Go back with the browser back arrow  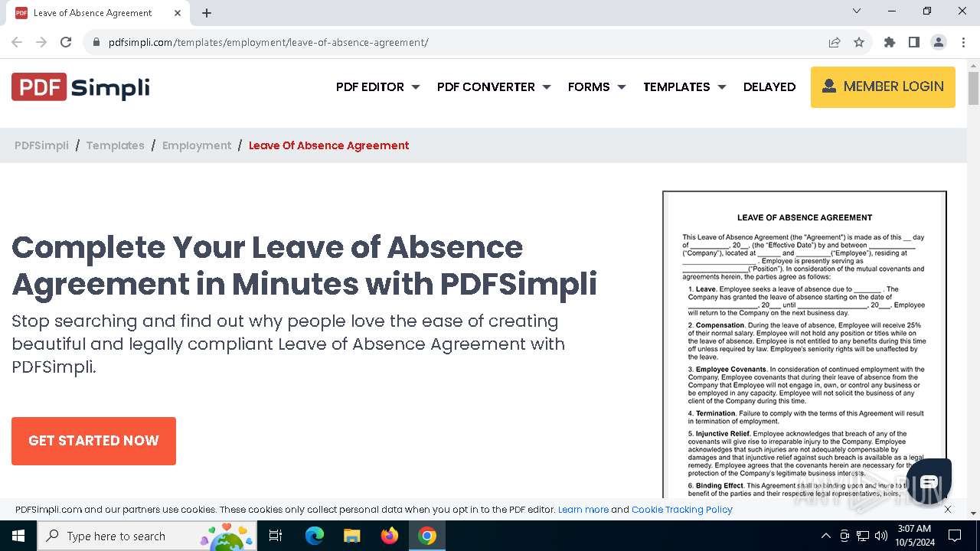tap(17, 42)
